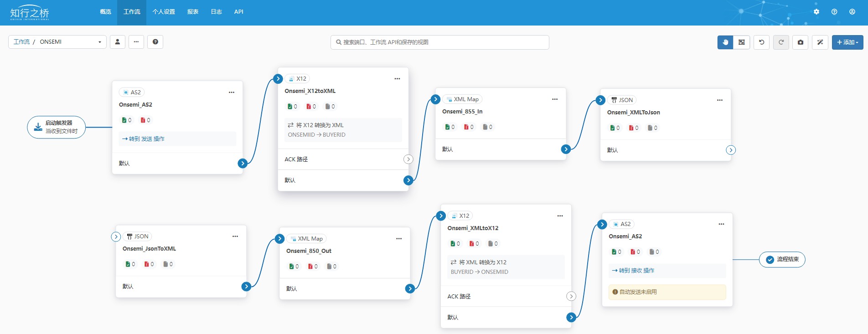Click the magic wand auto-arrange icon

[820, 42]
